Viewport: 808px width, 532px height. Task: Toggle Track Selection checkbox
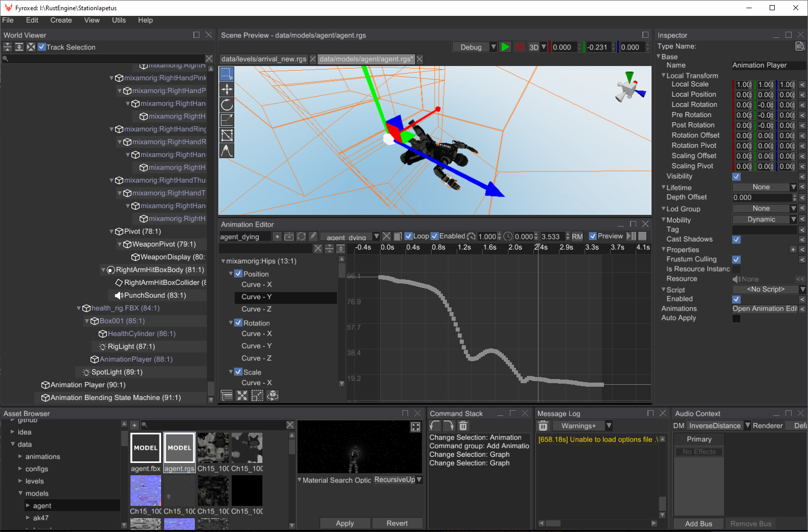(42, 47)
